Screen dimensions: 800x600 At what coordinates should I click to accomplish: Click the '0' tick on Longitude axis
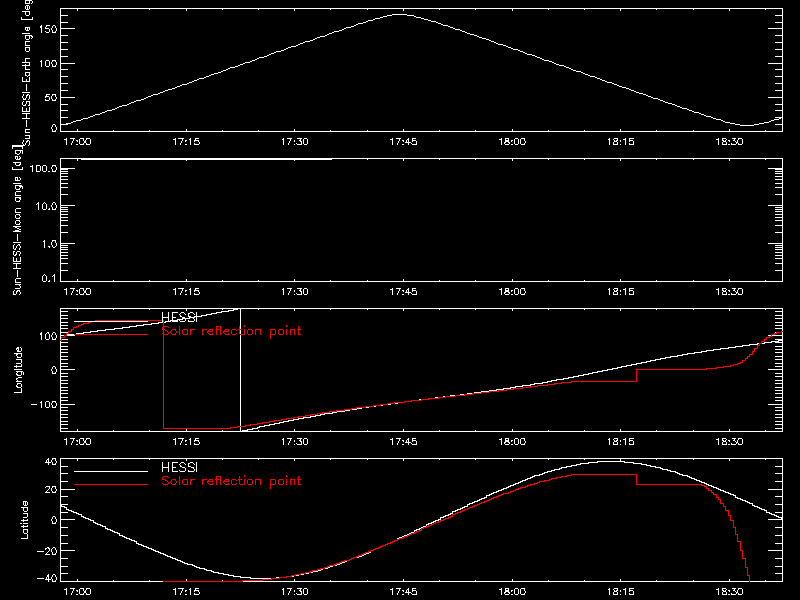(55, 370)
